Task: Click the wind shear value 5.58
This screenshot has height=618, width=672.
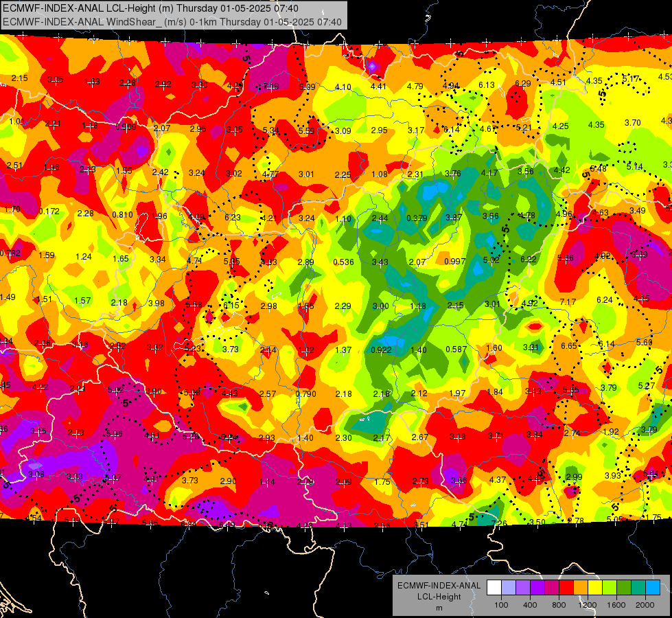Action: pyautogui.click(x=194, y=304)
